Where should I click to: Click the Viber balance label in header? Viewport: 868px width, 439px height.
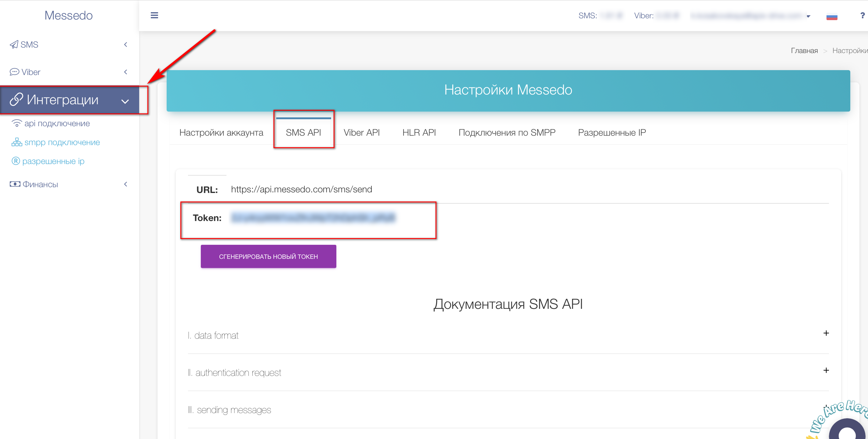pyautogui.click(x=644, y=16)
